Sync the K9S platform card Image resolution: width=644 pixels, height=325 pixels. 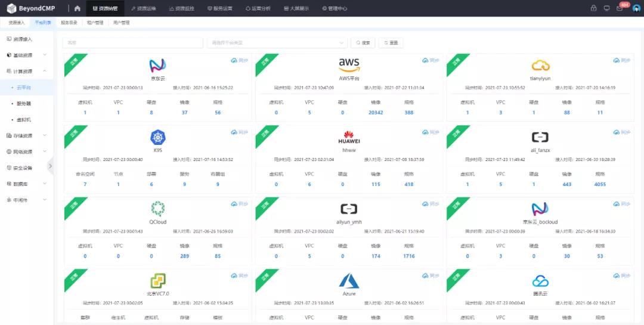(240, 132)
